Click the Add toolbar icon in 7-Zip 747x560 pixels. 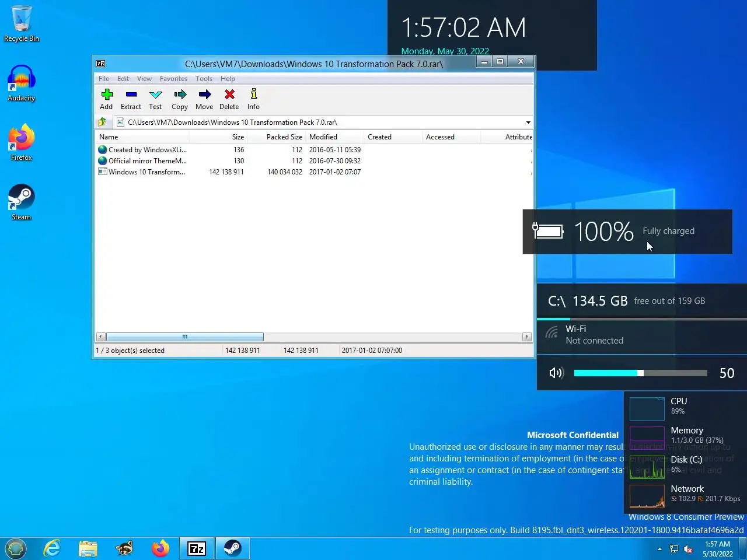(106, 99)
